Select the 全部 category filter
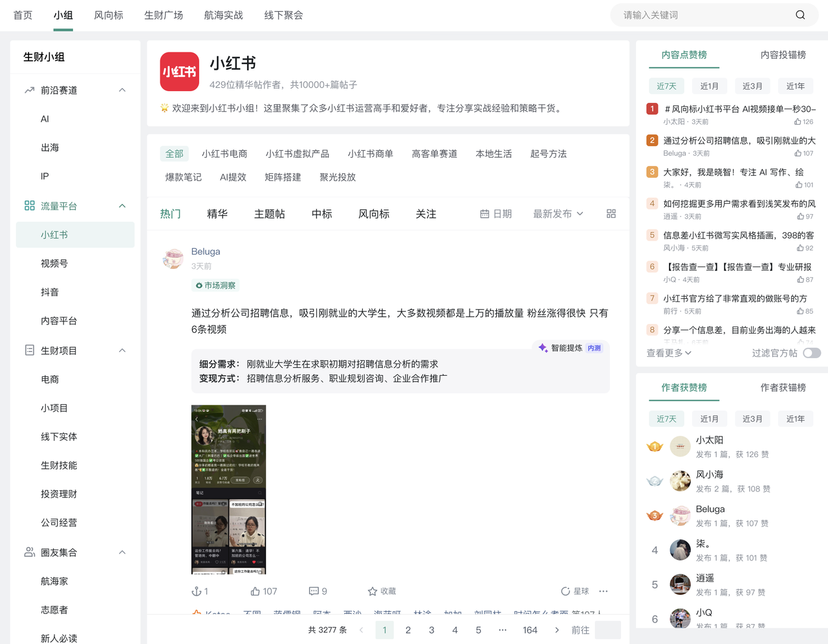This screenshot has width=828, height=644. (x=174, y=154)
